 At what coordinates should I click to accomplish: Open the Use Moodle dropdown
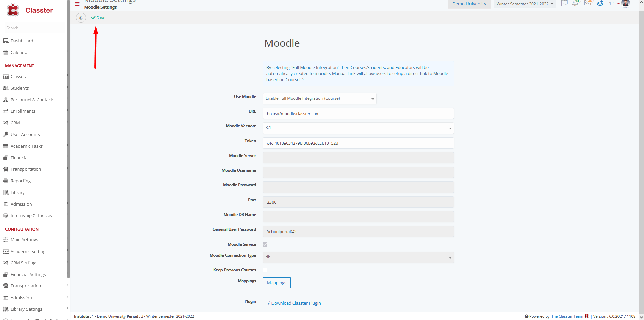click(319, 99)
